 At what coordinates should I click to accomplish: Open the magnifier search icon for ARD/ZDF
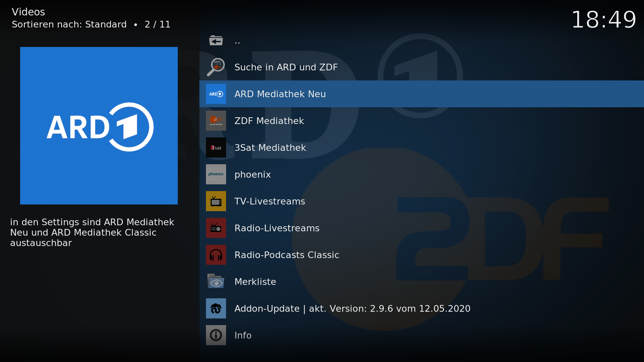click(x=216, y=67)
